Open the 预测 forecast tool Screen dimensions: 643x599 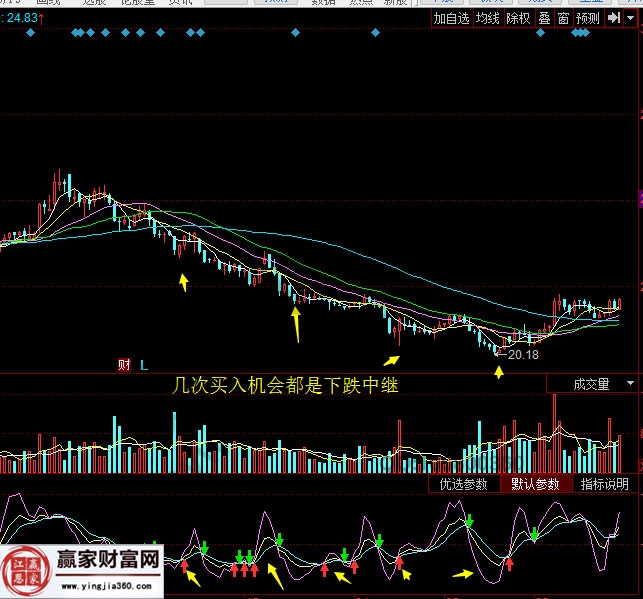tap(588, 18)
